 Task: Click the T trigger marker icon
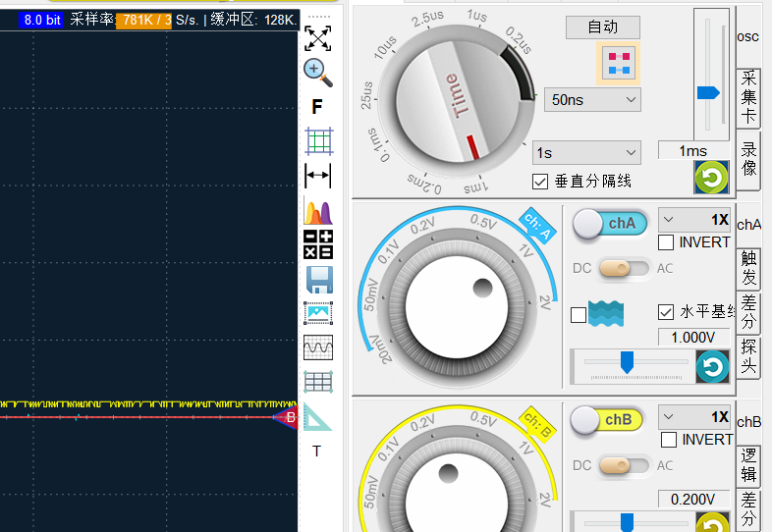coord(316,451)
